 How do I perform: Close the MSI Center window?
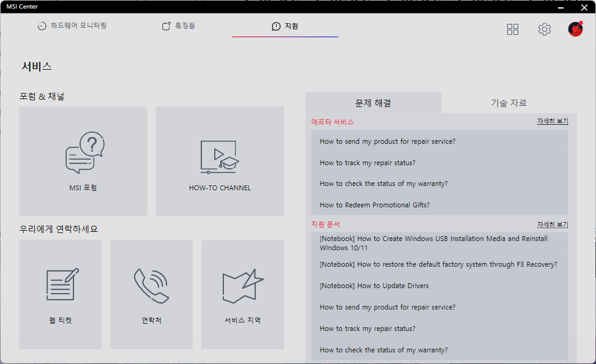click(x=584, y=7)
